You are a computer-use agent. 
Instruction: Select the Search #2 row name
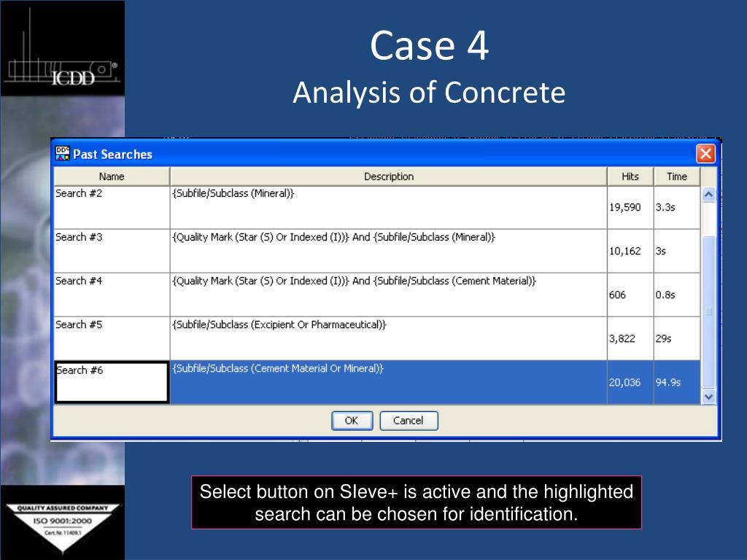click(x=112, y=207)
